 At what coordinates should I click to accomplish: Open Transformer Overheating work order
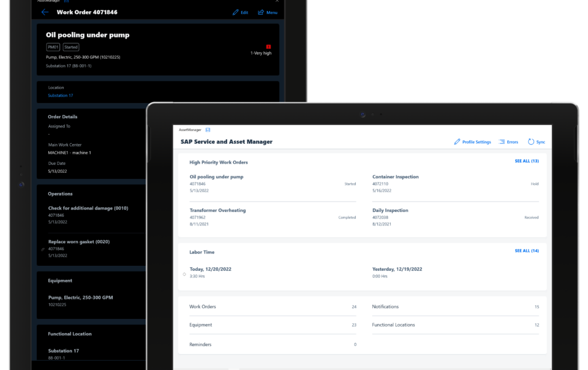click(x=273, y=217)
